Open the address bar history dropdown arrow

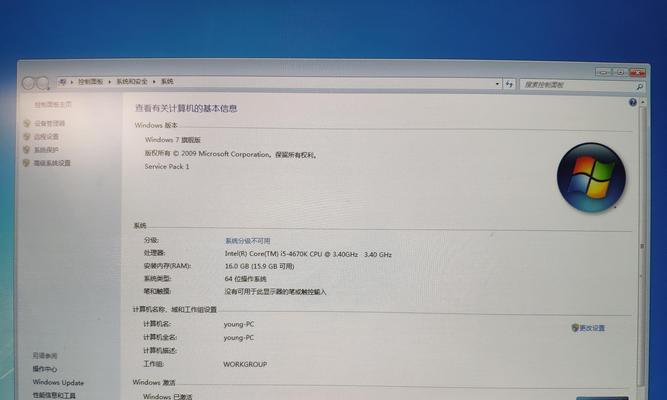pos(497,84)
